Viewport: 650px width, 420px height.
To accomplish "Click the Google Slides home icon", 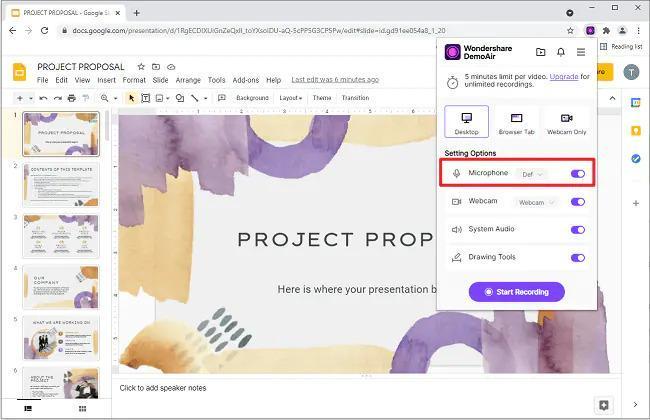I will coord(19,72).
